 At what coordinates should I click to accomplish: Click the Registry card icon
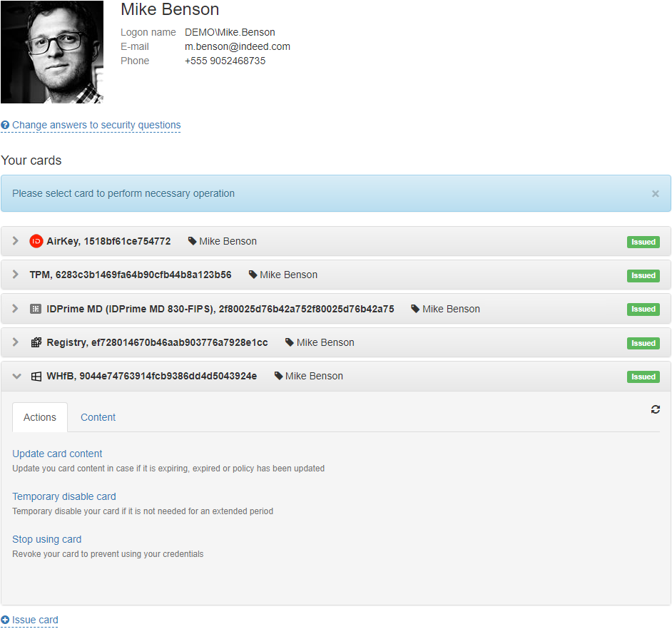[x=36, y=343]
